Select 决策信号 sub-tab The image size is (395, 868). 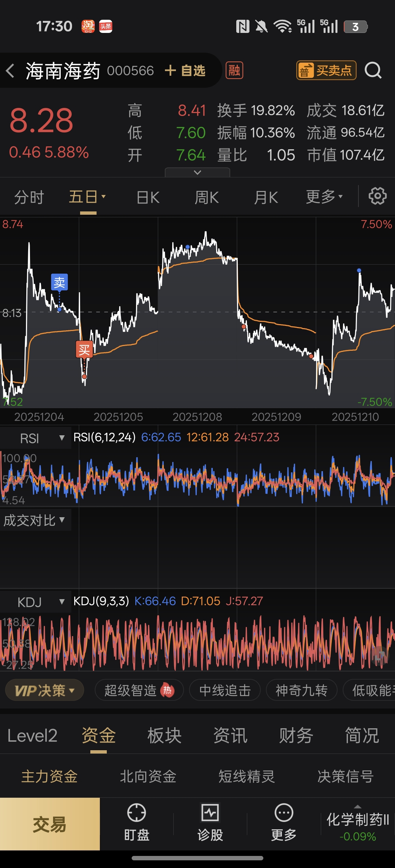(x=345, y=776)
